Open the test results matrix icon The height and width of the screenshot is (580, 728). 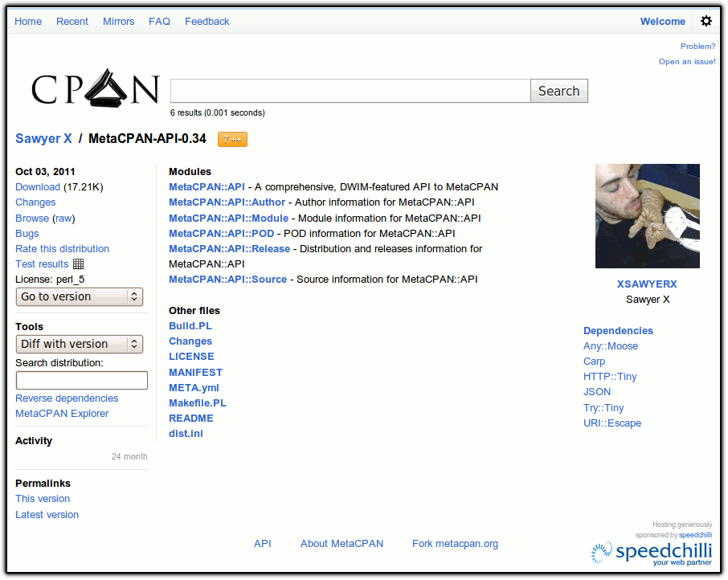coord(78,264)
